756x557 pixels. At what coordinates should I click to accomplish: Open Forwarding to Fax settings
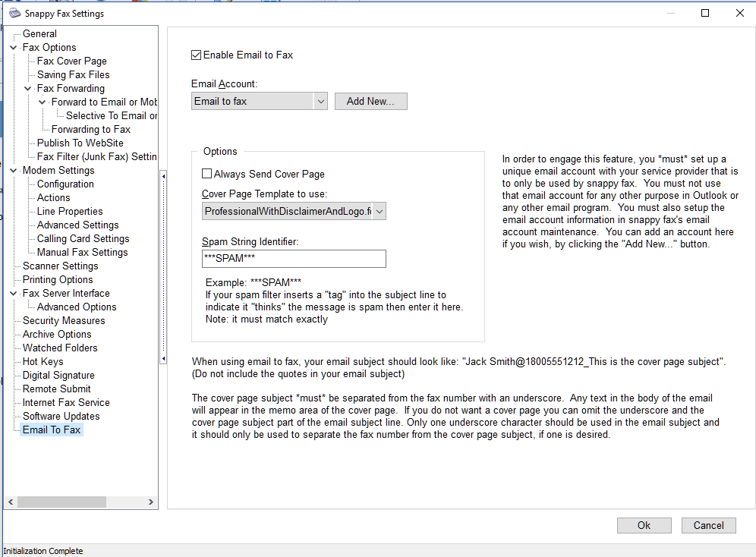91,129
